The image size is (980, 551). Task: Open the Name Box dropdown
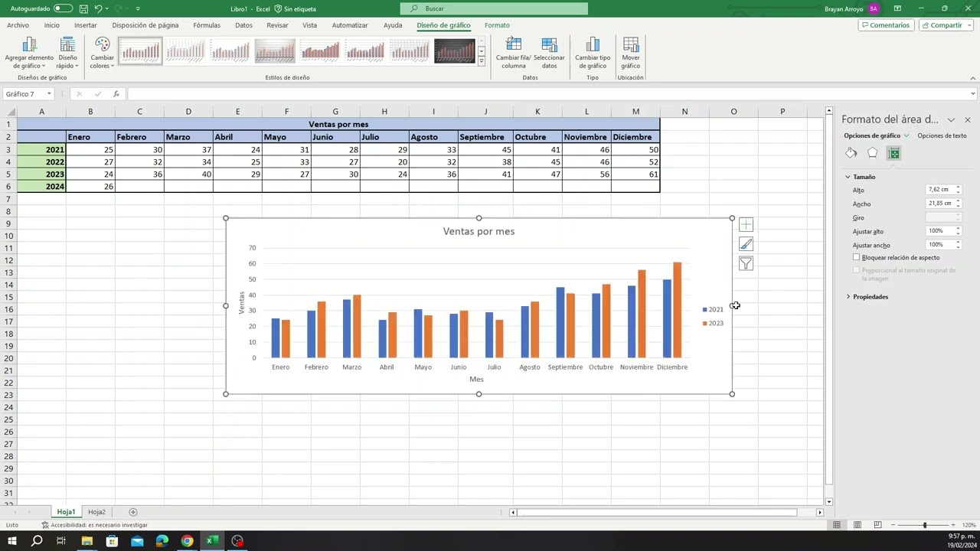(49, 94)
